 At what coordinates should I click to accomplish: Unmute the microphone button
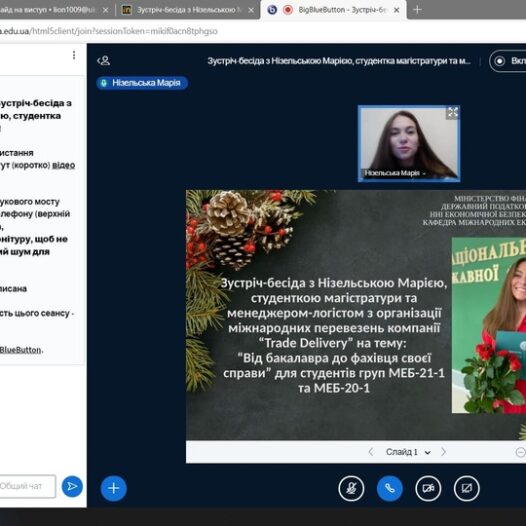[x=351, y=488]
